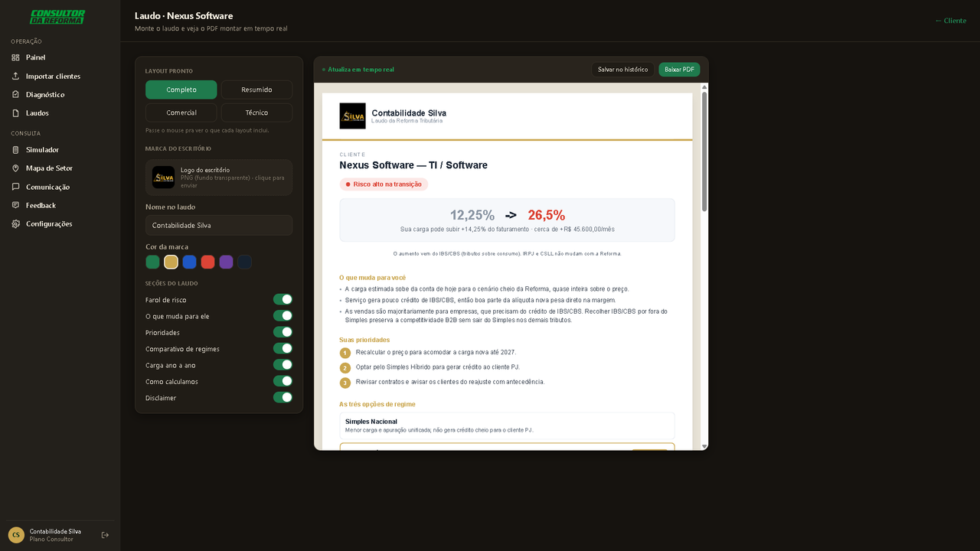The height and width of the screenshot is (551, 980).
Task: Click priority number 2 badge
Action: 345,368
